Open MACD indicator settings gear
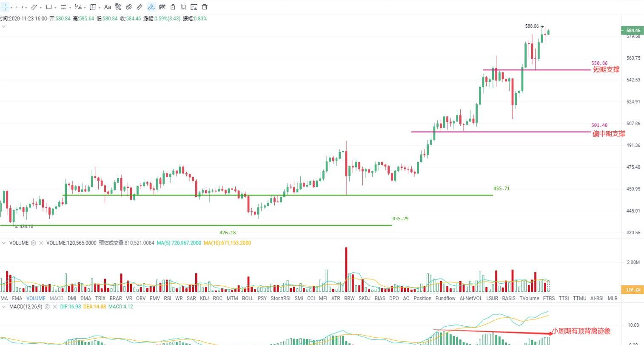This screenshot has width=644, height=345. click(47, 306)
